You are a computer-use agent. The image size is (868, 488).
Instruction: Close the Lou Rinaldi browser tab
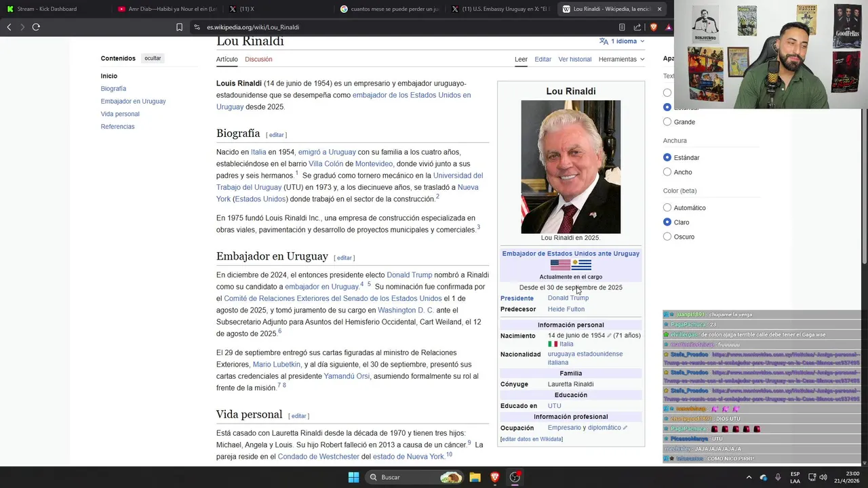[659, 9]
